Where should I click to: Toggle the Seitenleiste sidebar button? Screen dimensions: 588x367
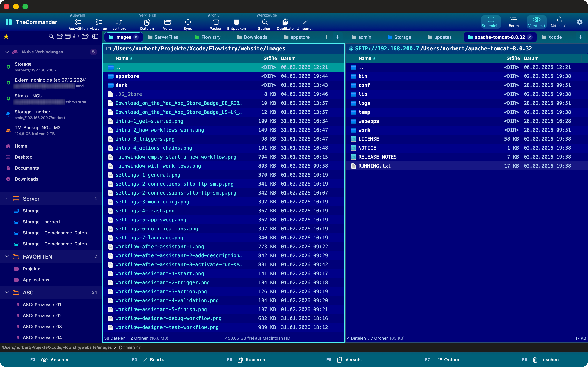tap(491, 22)
